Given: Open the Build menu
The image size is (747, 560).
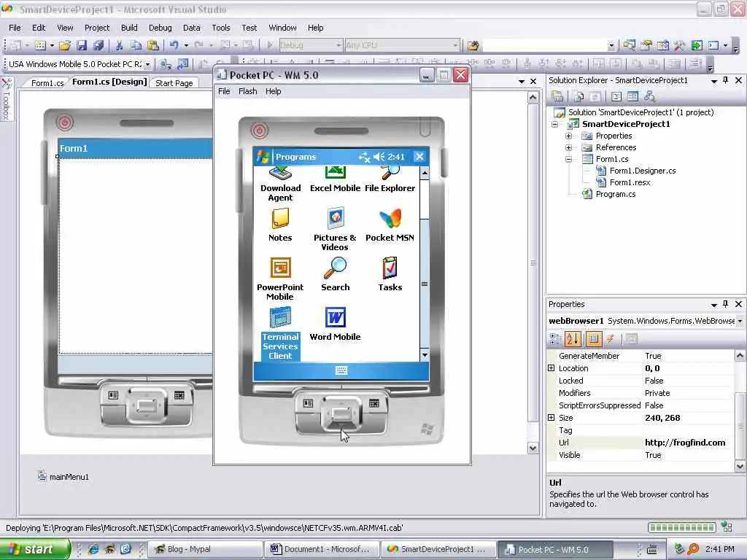Looking at the screenshot, I should [x=129, y=28].
